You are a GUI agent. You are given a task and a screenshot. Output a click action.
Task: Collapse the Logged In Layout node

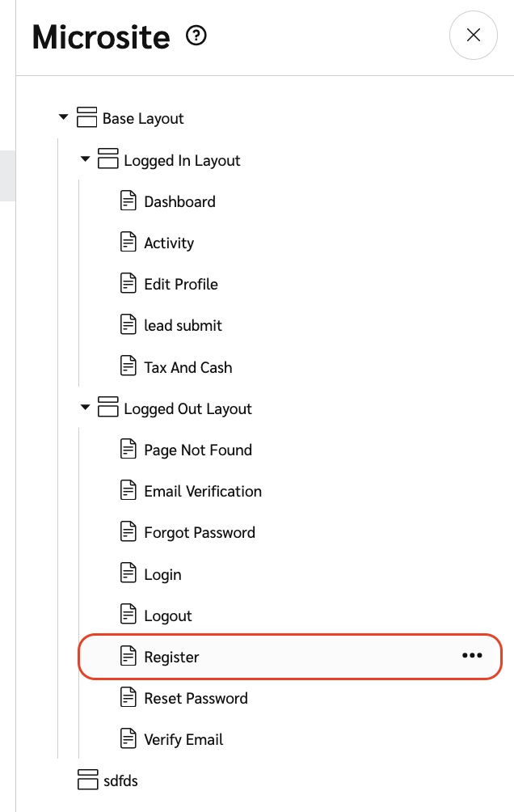pos(85,159)
